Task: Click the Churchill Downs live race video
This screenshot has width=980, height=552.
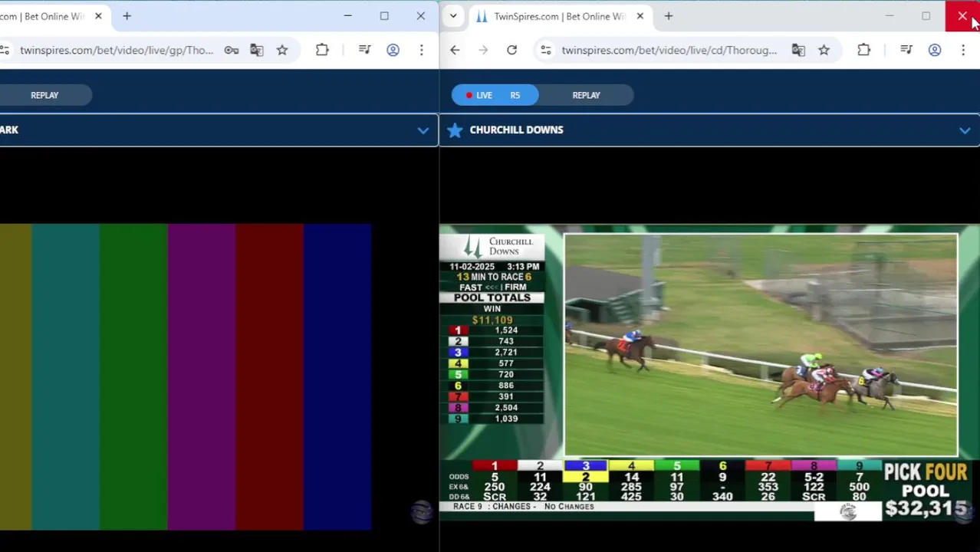Action: click(x=761, y=345)
